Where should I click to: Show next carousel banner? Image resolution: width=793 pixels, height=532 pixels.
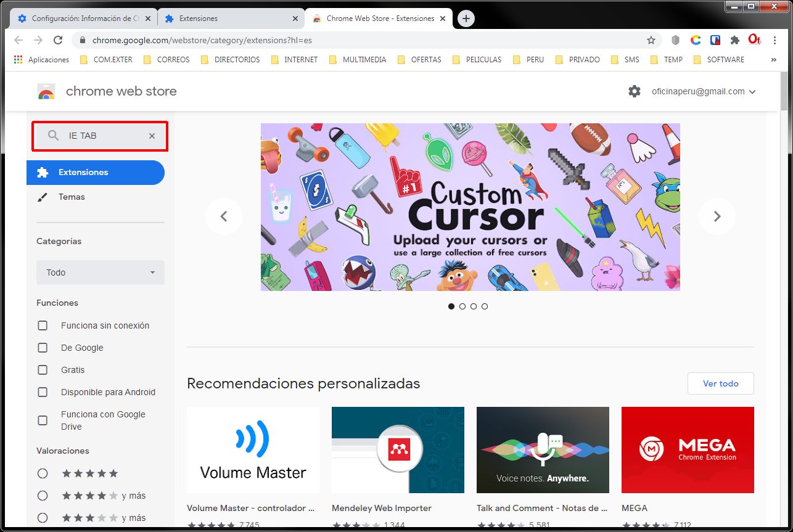(717, 216)
